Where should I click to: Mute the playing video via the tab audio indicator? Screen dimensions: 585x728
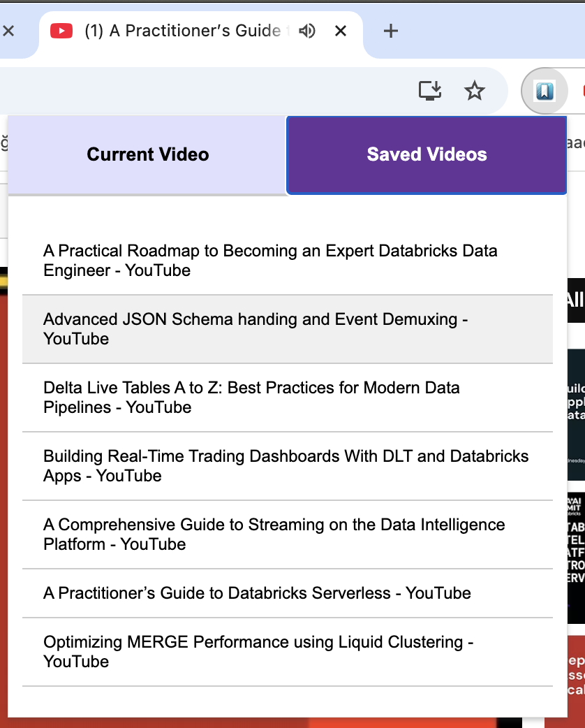click(x=306, y=31)
